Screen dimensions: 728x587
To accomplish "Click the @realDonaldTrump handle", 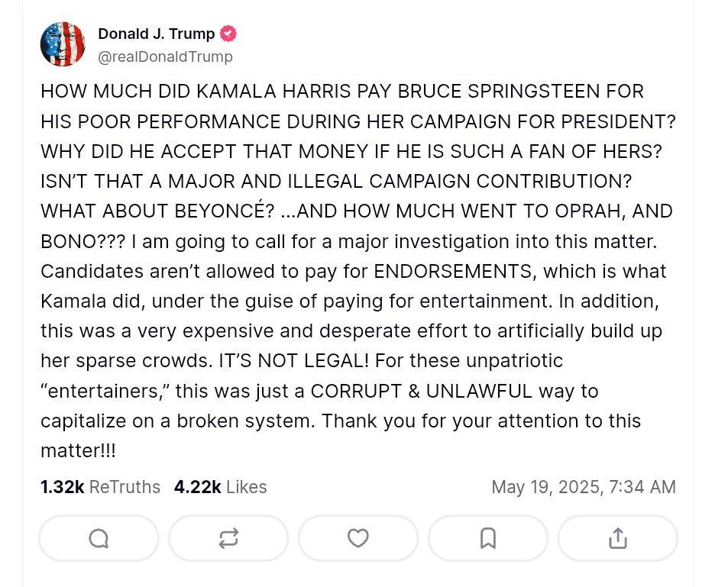I will click(x=165, y=56).
